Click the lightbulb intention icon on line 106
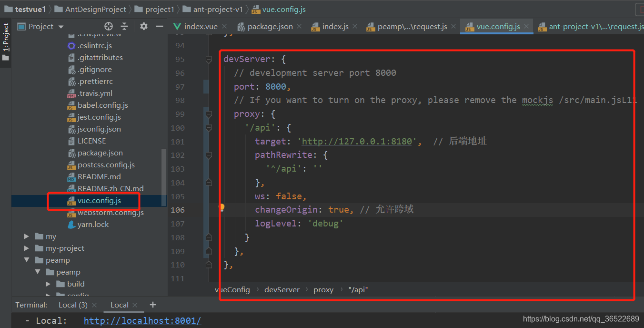 pyautogui.click(x=221, y=207)
